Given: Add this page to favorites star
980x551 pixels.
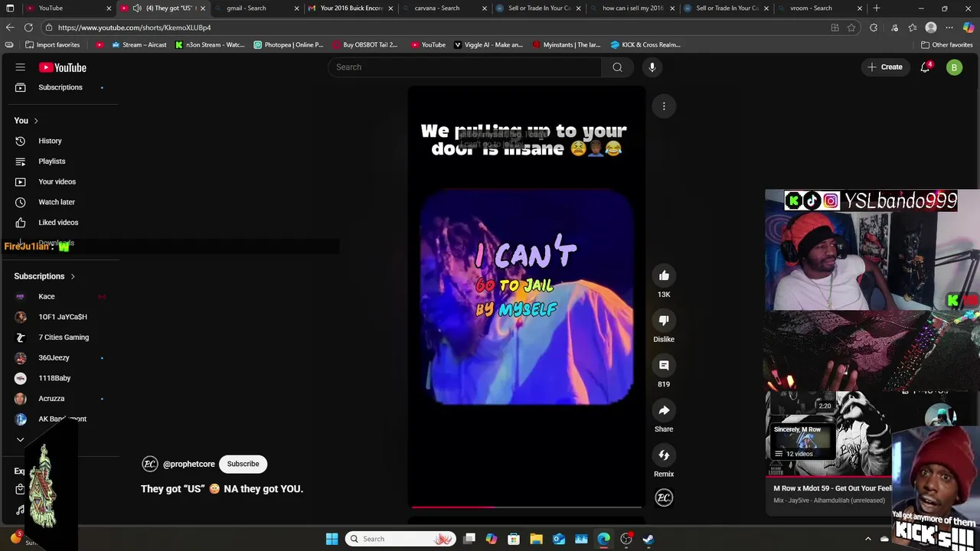Looking at the screenshot, I should 851,28.
